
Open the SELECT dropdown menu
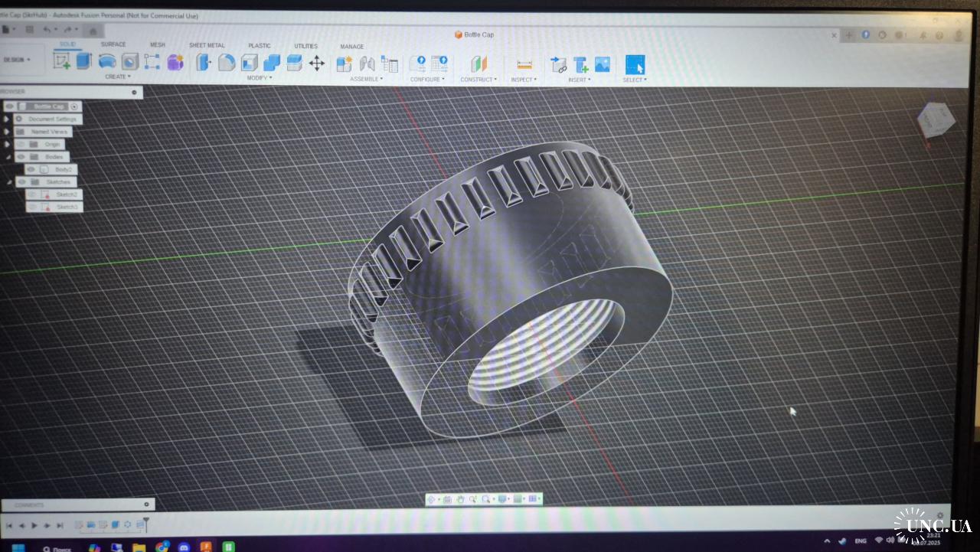(635, 80)
